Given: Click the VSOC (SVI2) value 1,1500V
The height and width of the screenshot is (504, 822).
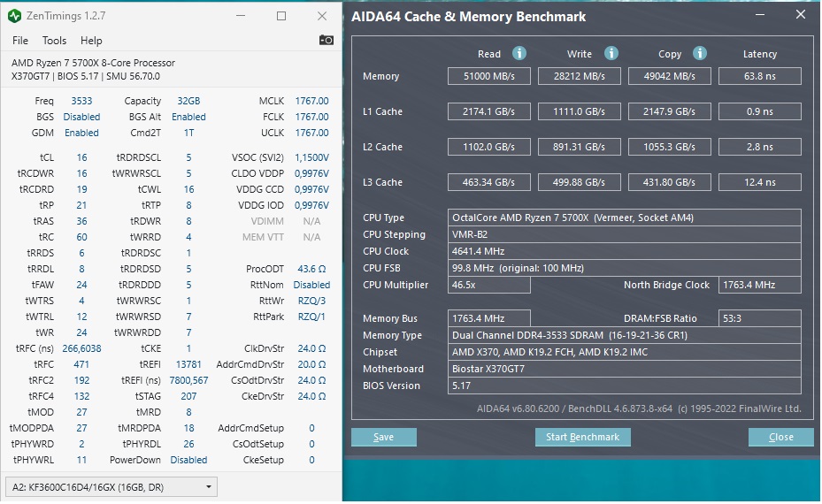Looking at the screenshot, I should pos(312,157).
